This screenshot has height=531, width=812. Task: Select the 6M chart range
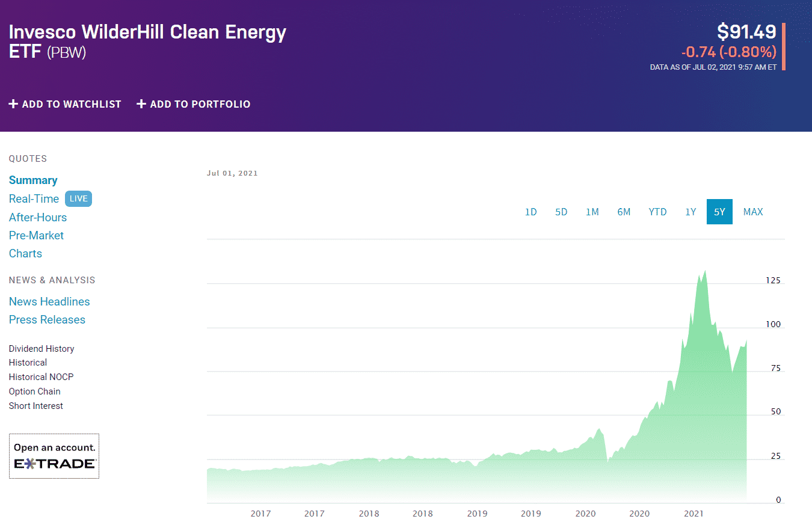pos(624,212)
